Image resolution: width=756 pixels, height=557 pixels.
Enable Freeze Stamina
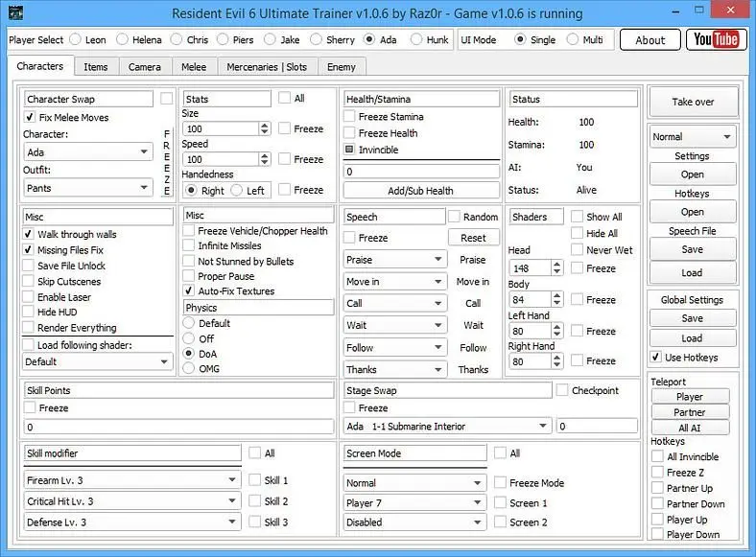pyautogui.click(x=349, y=117)
